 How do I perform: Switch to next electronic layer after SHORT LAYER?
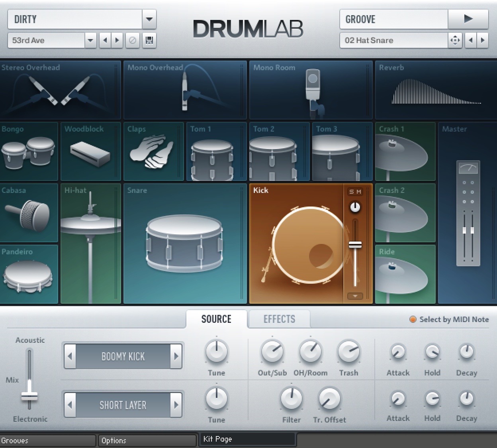coord(176,405)
